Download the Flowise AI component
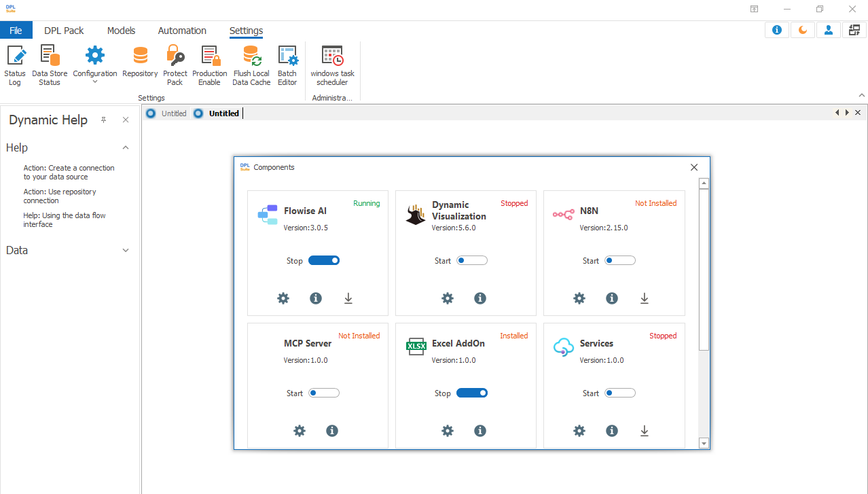The width and height of the screenshot is (868, 494). [x=348, y=298]
